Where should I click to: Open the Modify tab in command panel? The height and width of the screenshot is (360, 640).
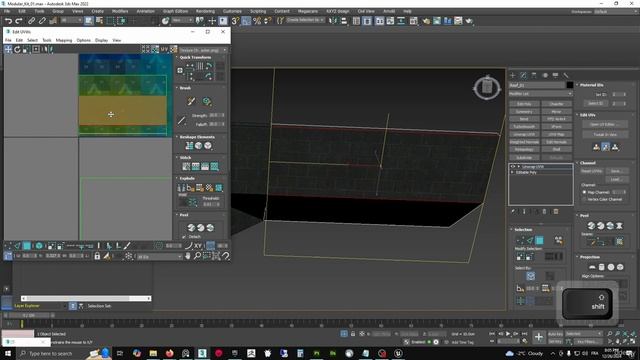point(523,75)
